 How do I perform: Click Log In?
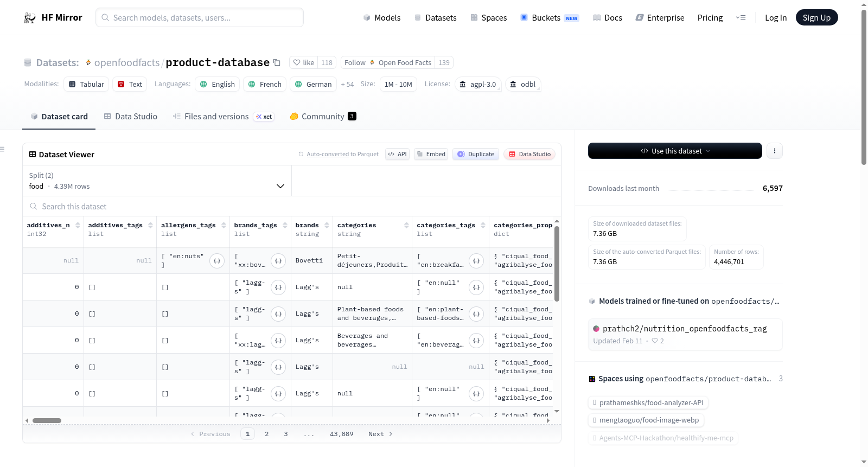point(776,17)
